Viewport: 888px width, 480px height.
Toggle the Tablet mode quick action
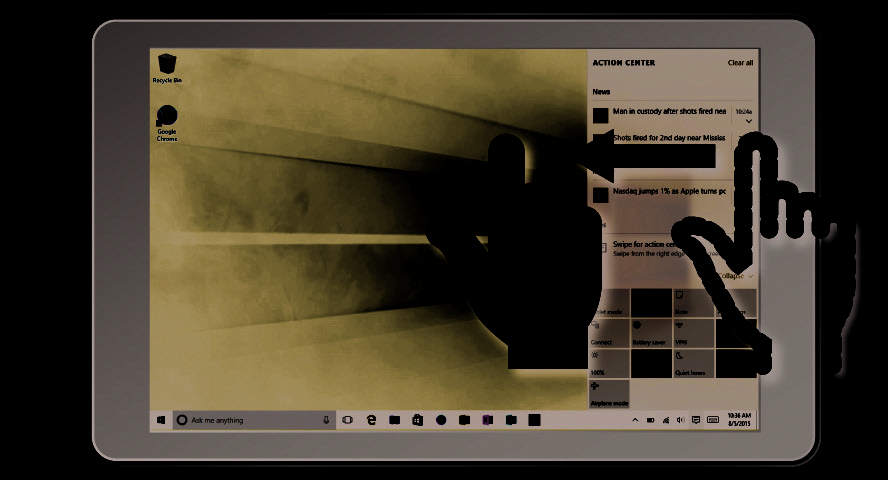(609, 303)
